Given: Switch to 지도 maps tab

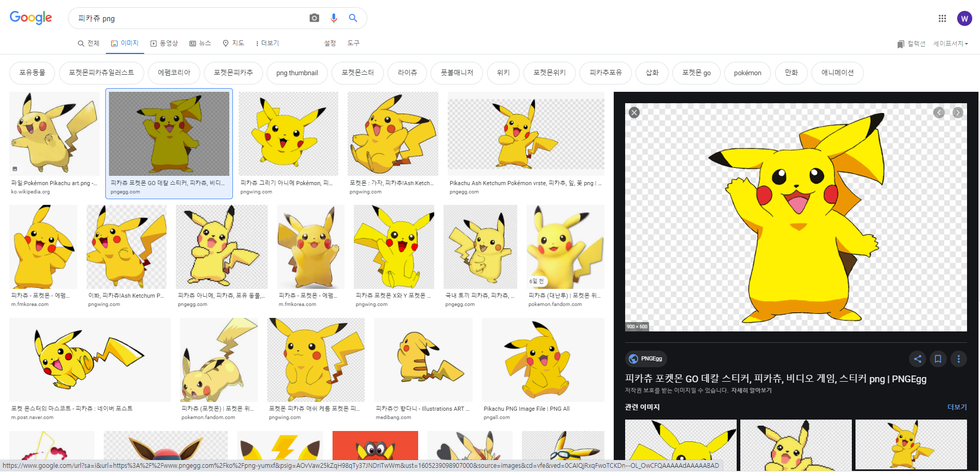Looking at the screenshot, I should click(233, 43).
